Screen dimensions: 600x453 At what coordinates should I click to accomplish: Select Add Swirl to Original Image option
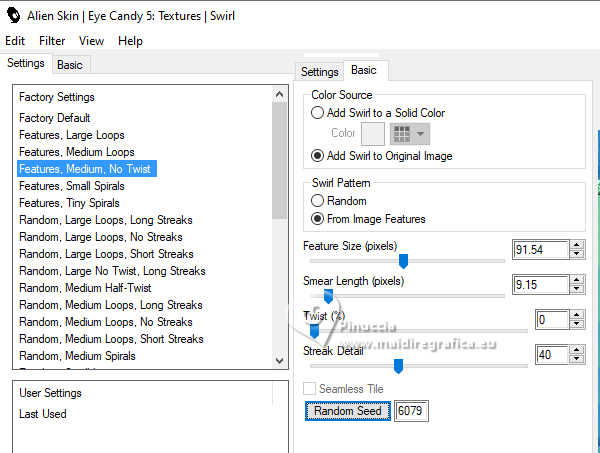pos(318,156)
